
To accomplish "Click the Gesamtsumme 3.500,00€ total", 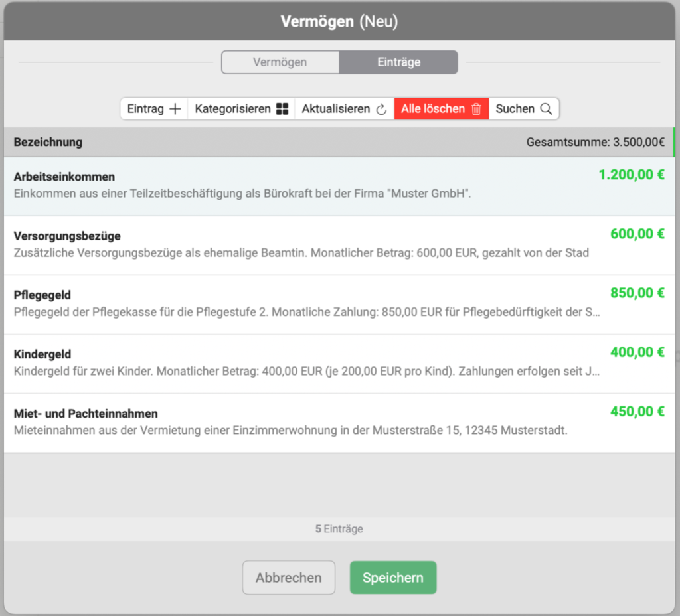I will click(x=595, y=142).
